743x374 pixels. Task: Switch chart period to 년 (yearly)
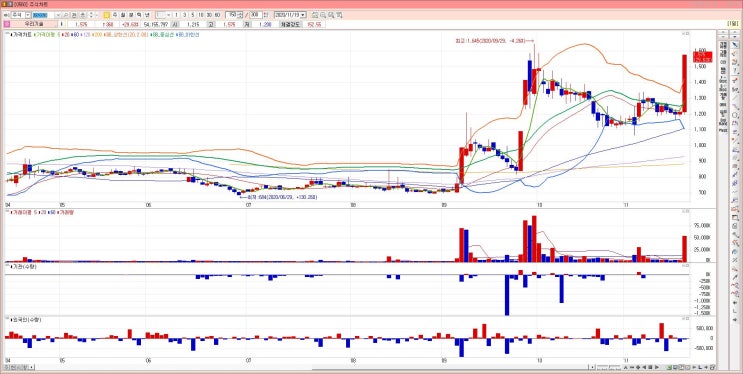point(147,15)
